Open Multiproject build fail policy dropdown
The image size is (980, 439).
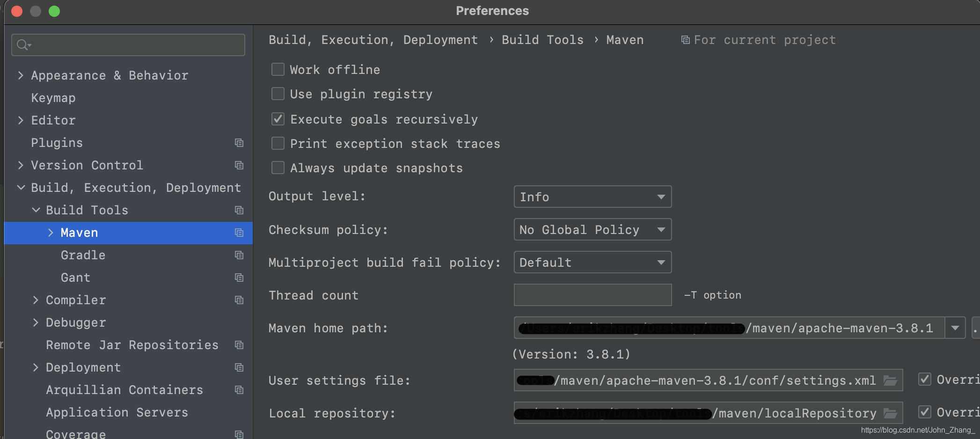click(x=592, y=263)
